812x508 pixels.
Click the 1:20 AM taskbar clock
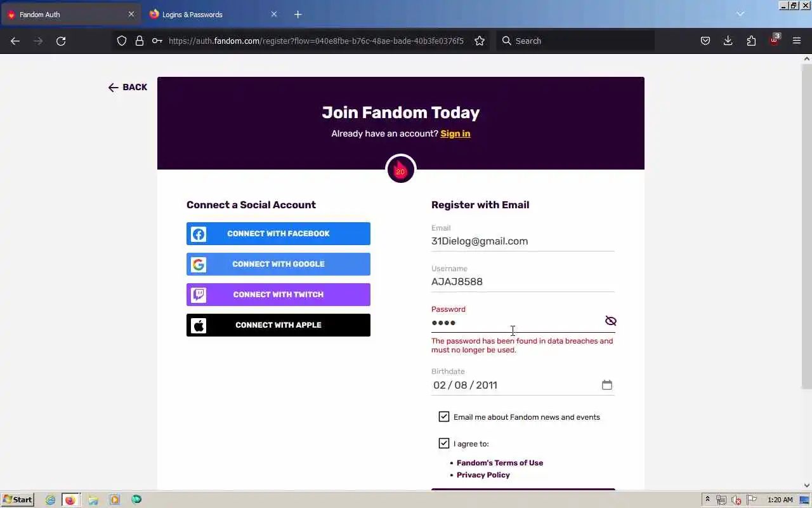click(x=780, y=500)
